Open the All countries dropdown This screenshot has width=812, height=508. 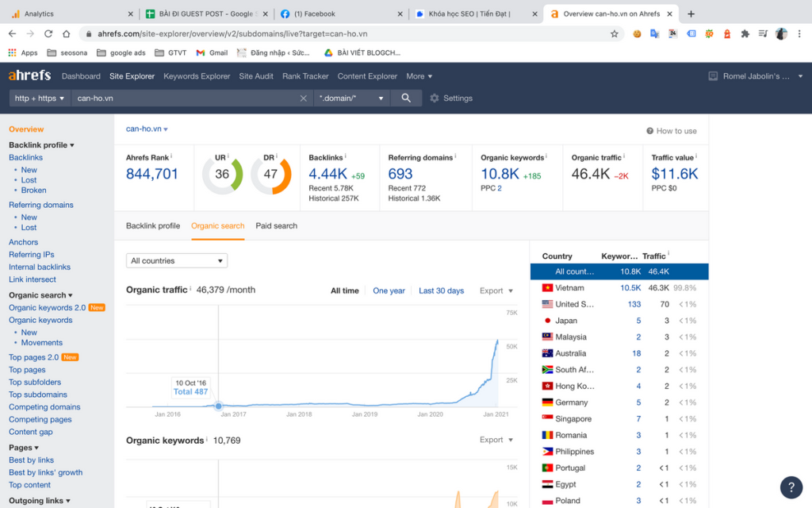177,260
